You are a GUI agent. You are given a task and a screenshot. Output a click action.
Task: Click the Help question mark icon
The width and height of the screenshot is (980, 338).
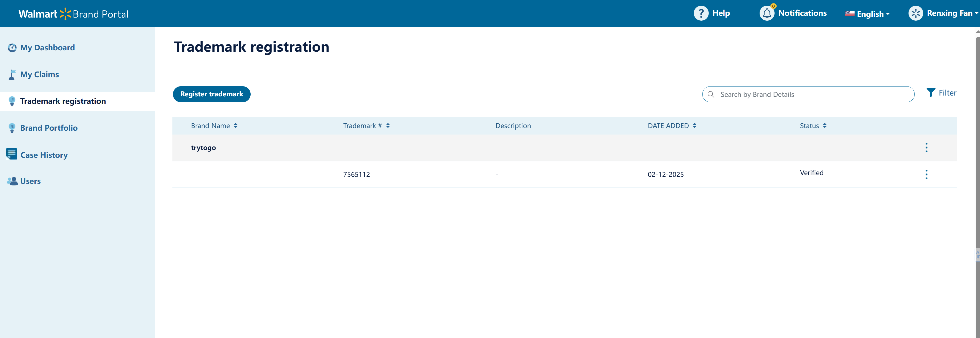pos(701,13)
